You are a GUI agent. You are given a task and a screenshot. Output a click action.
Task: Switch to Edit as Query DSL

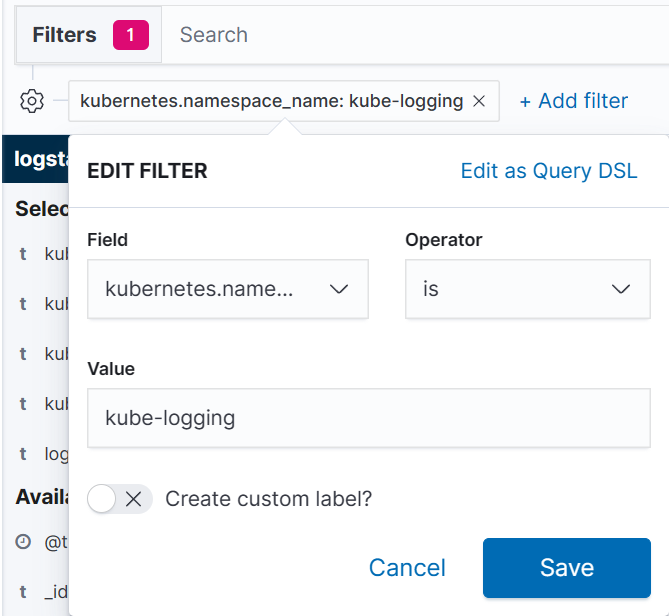549,171
